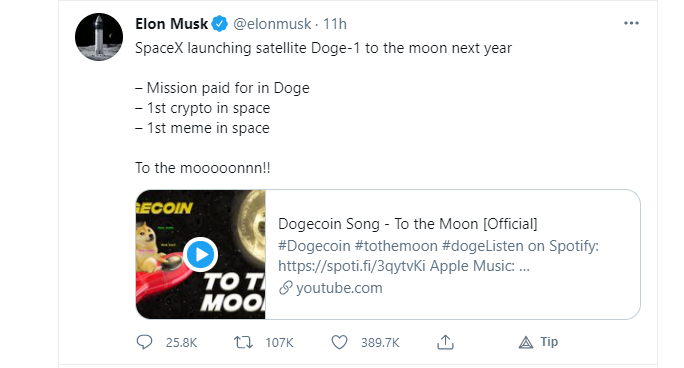This screenshot has width=684, height=368.
Task: Click the hashtag description in link card
Action: click(x=438, y=256)
